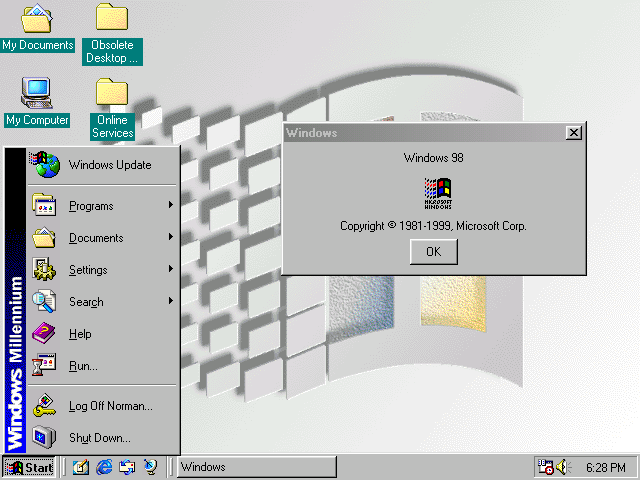Click the Windows taskbar window button
Screen dimensions: 640x480
point(256,467)
